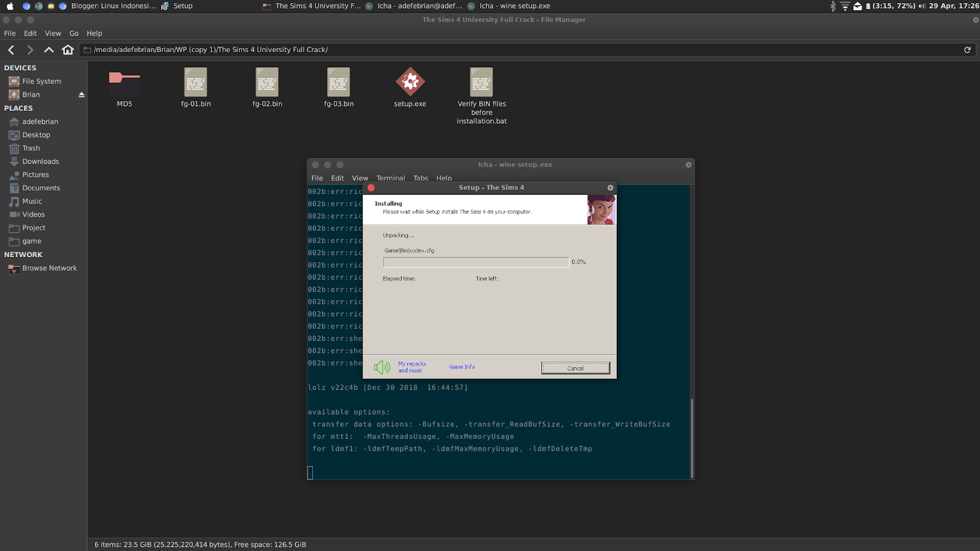This screenshot has height=551, width=980.
Task: Open the MD5 folder
Action: click(x=124, y=86)
